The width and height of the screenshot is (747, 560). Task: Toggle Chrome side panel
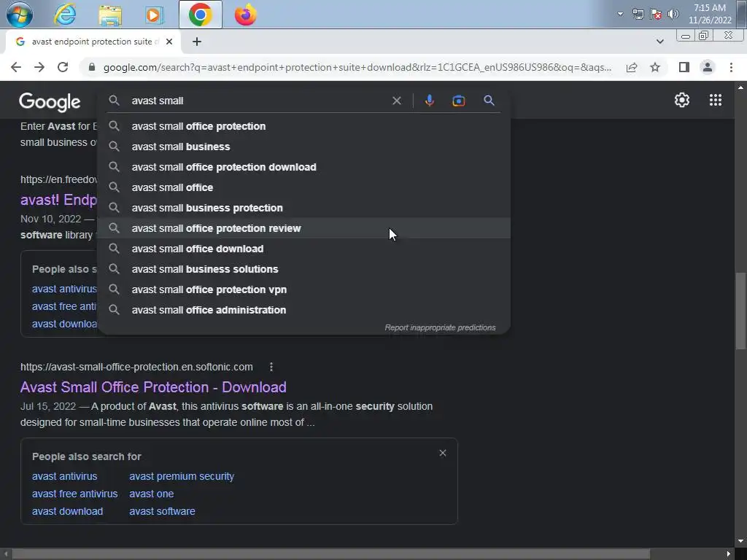[x=684, y=67]
